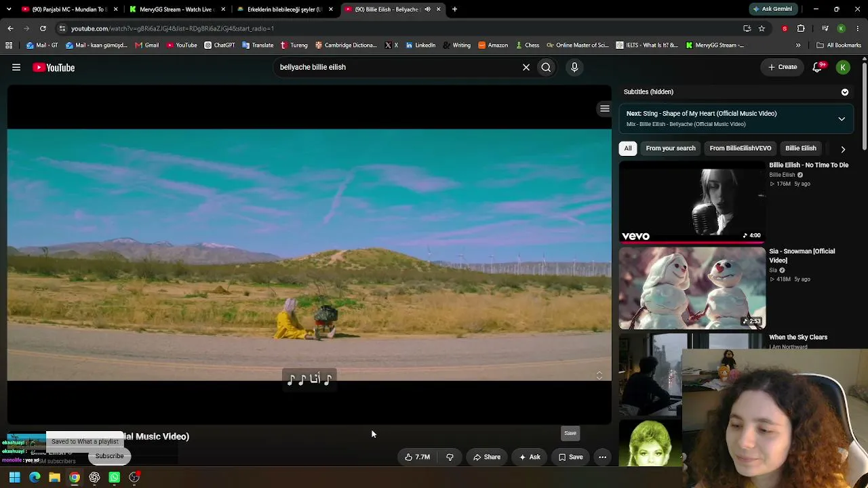This screenshot has width=868, height=488.
Task: Clear the search box with X
Action: 526,67
